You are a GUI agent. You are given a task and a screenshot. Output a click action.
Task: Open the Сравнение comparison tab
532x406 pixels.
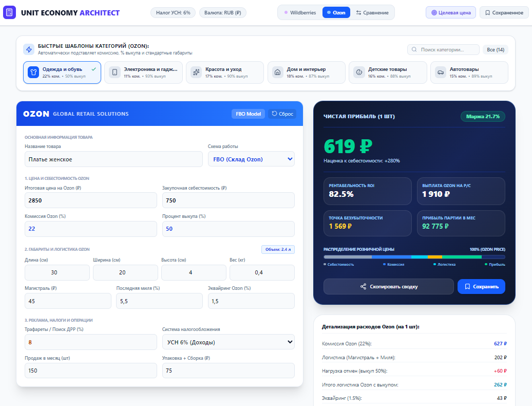372,12
